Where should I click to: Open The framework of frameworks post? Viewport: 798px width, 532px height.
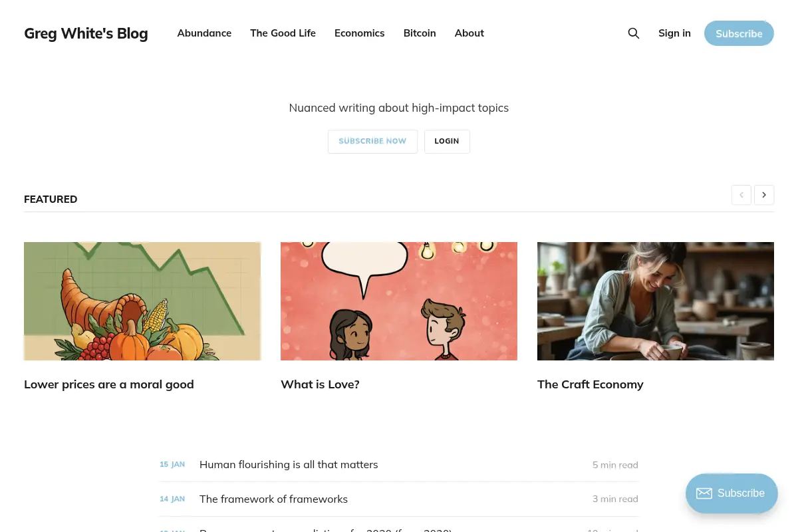click(x=273, y=499)
